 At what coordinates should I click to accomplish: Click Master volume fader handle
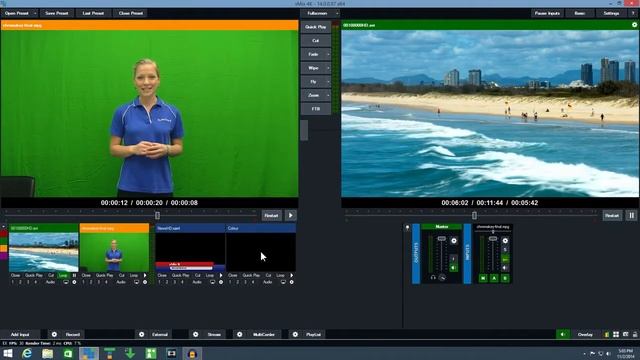442,238
